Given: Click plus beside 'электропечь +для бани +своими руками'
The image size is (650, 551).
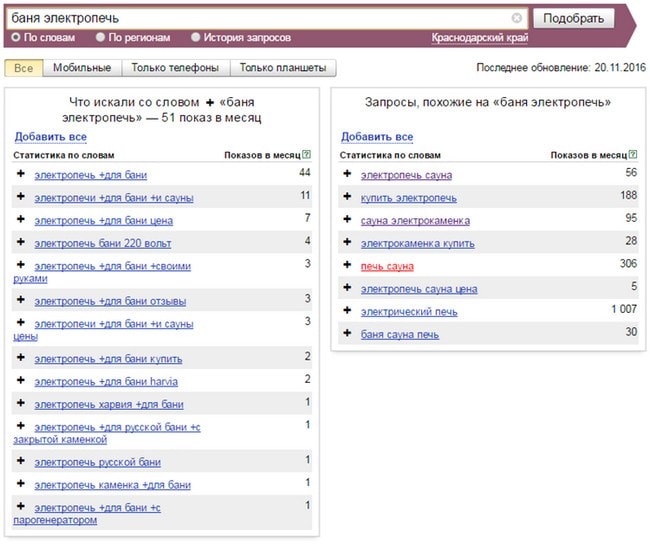Looking at the screenshot, I should [x=21, y=265].
